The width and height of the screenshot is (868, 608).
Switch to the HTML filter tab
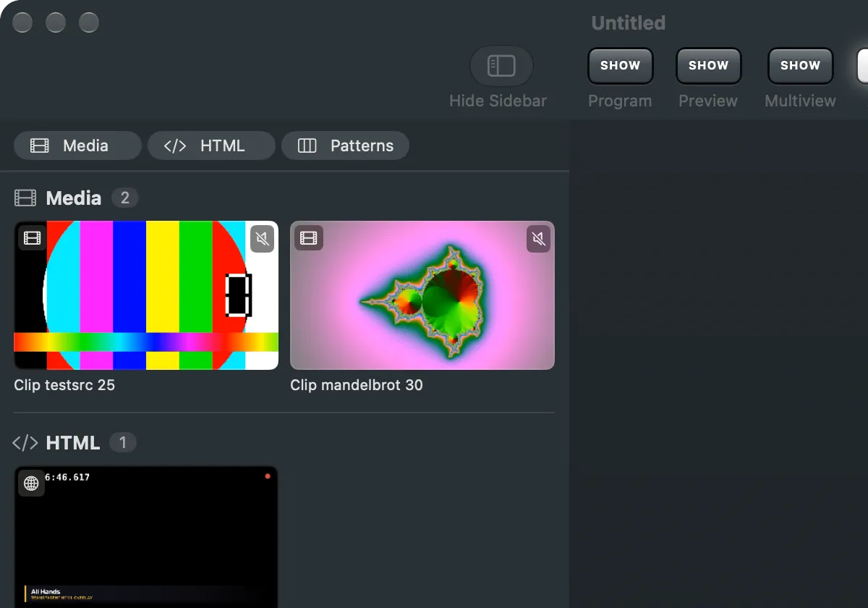pyautogui.click(x=211, y=145)
